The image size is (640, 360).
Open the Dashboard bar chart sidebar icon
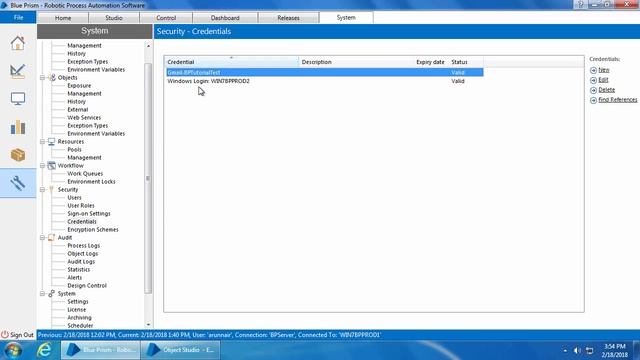click(18, 127)
